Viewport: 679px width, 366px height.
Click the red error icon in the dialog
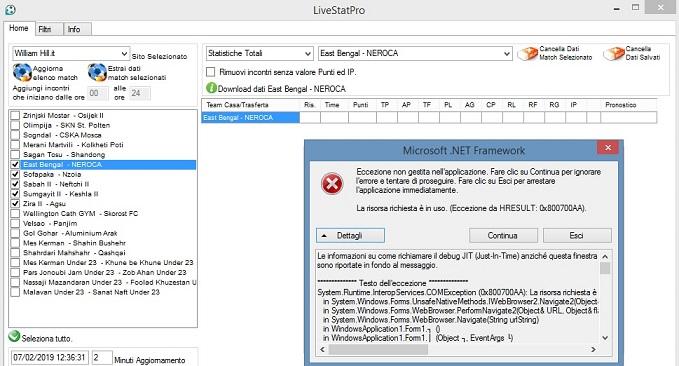tap(332, 184)
